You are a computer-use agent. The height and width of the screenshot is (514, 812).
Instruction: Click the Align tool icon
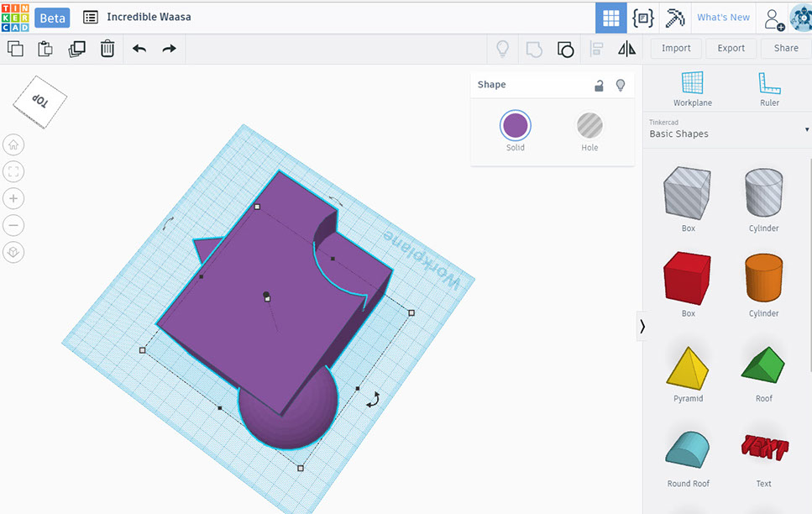point(596,50)
